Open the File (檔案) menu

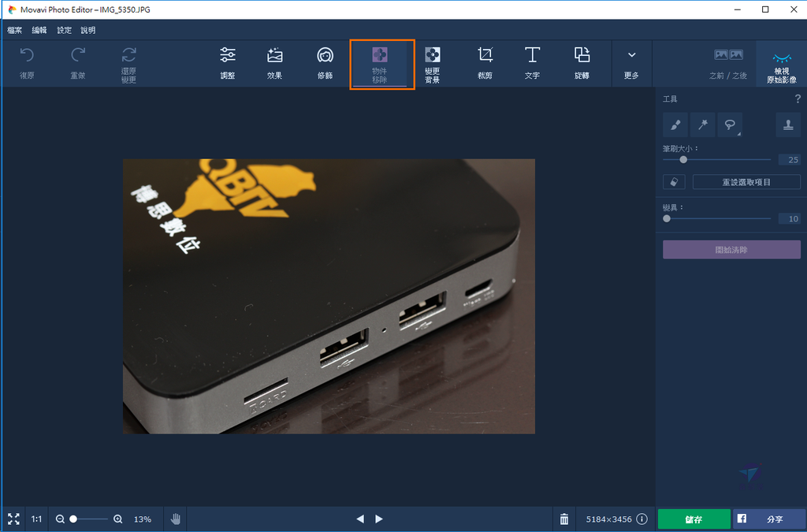pos(14,31)
